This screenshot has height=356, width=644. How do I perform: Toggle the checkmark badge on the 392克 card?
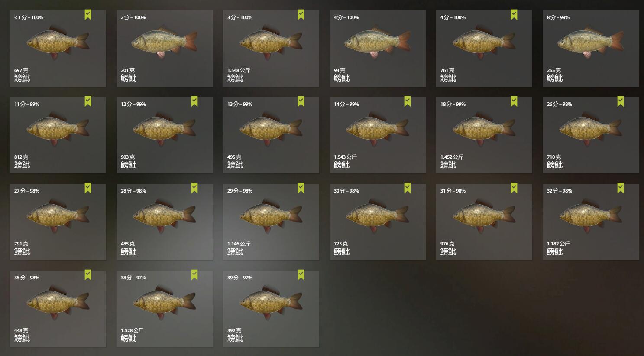301,275
